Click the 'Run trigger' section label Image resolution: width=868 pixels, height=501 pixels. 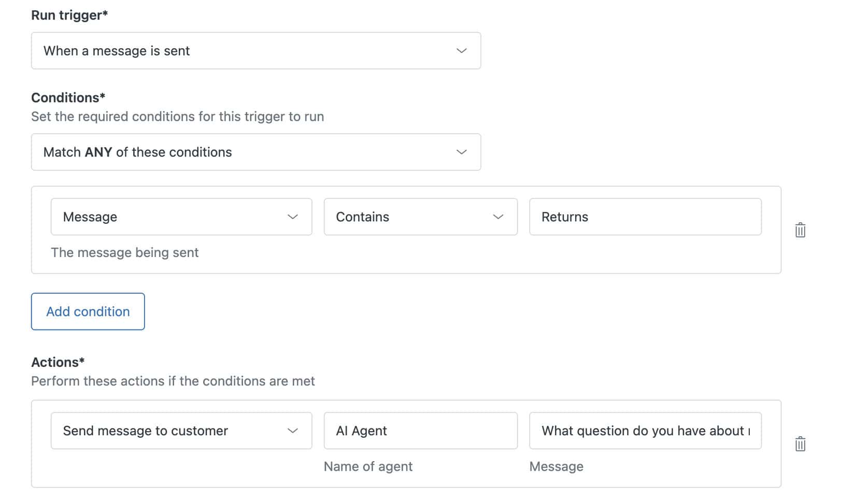[x=69, y=16]
